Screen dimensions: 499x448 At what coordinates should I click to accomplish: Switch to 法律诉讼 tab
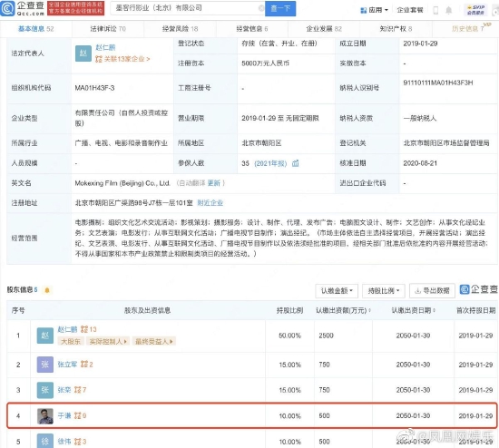click(x=108, y=29)
